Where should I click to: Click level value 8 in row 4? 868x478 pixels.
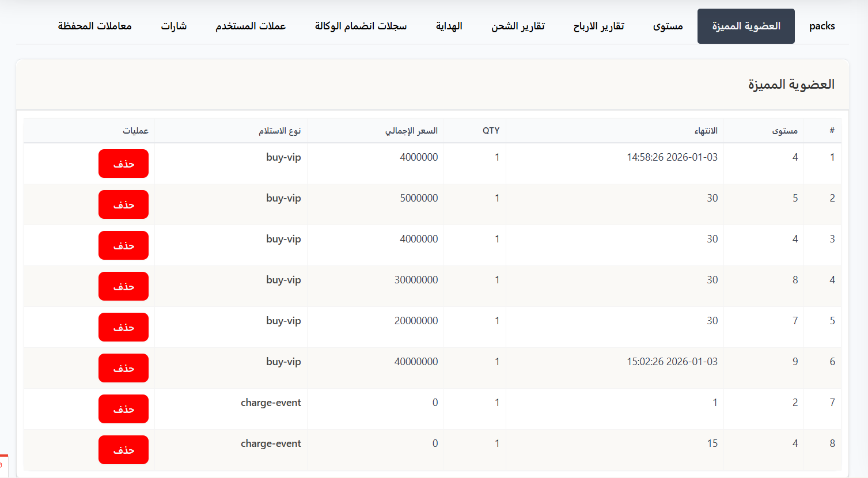[x=795, y=280]
